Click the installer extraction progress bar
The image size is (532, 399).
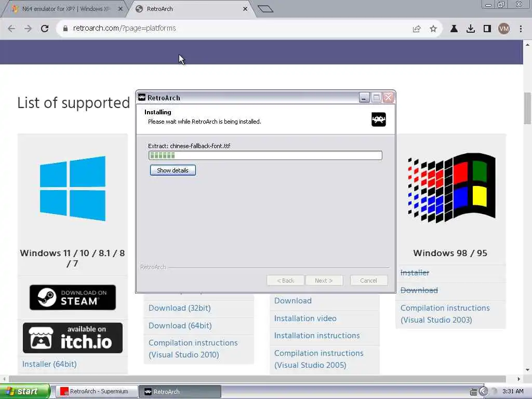(265, 155)
